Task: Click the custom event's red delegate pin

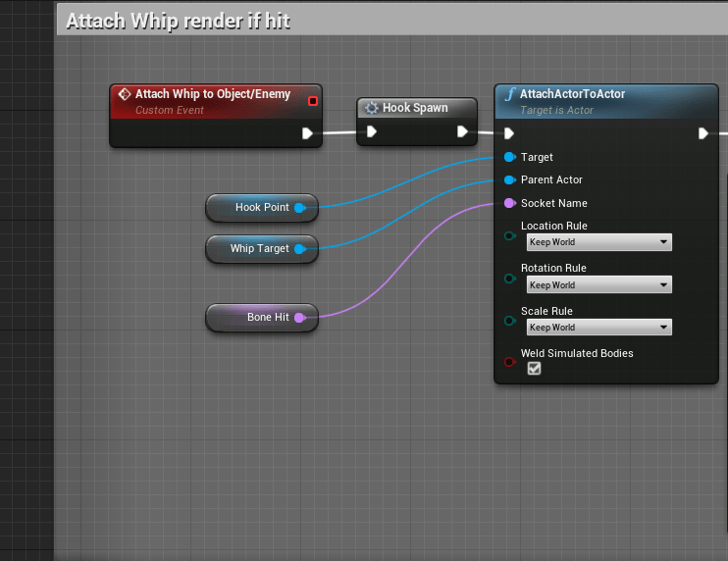Action: (313, 100)
